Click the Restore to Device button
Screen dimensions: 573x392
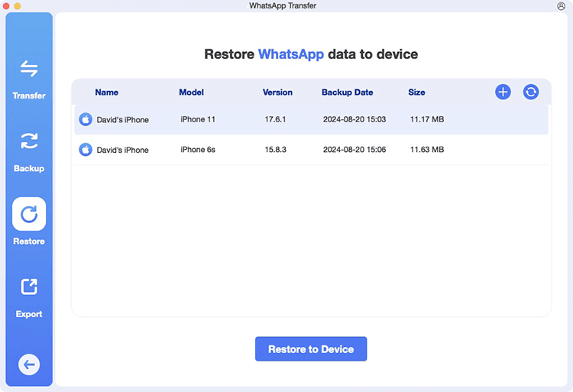click(311, 349)
